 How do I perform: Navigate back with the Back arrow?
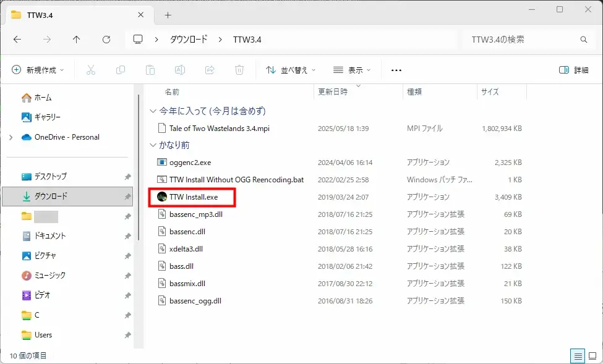tap(17, 40)
